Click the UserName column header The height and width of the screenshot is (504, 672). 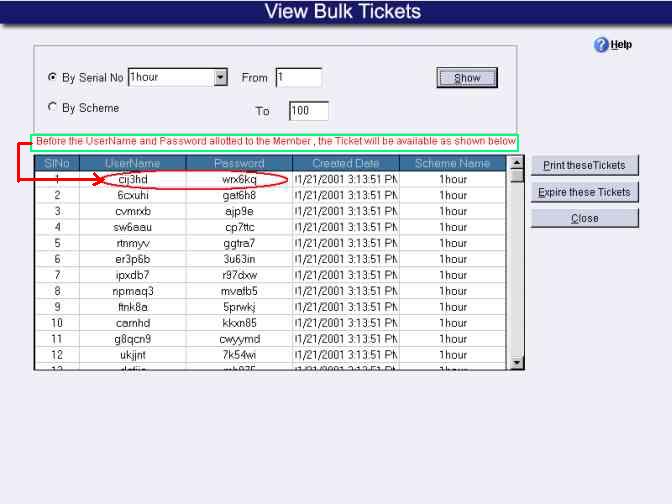tap(133, 163)
